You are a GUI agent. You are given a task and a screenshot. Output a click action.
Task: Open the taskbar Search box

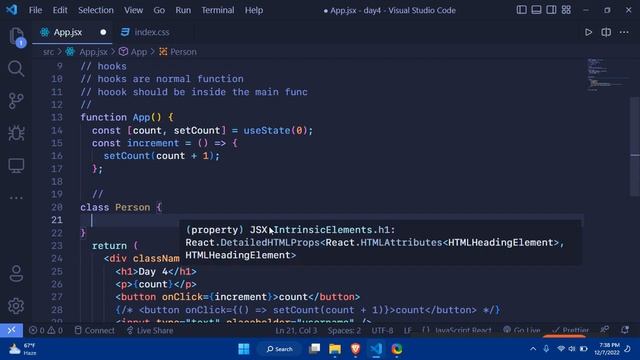[x=280, y=349]
